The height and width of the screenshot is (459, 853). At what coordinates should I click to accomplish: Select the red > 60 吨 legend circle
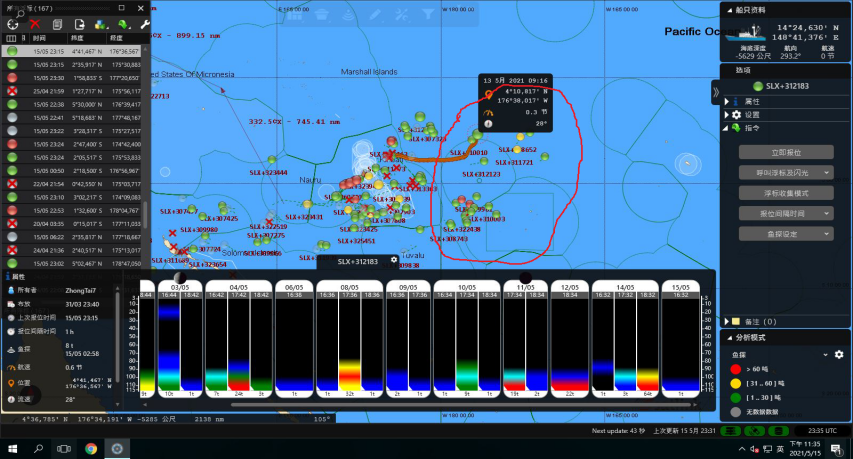tap(737, 369)
